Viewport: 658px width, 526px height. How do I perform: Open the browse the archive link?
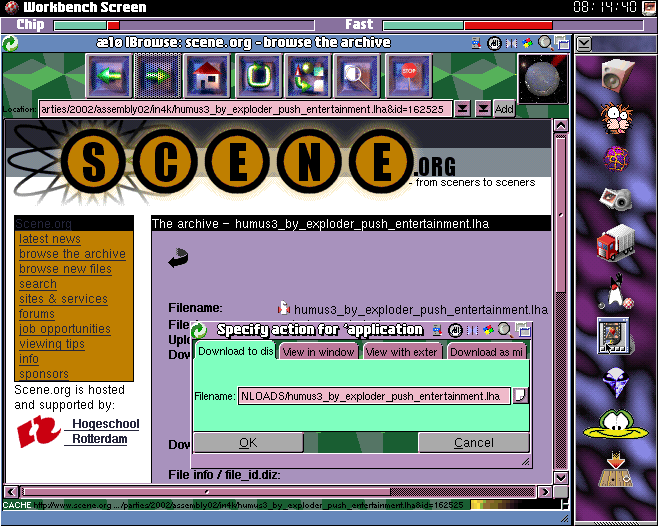[72, 254]
